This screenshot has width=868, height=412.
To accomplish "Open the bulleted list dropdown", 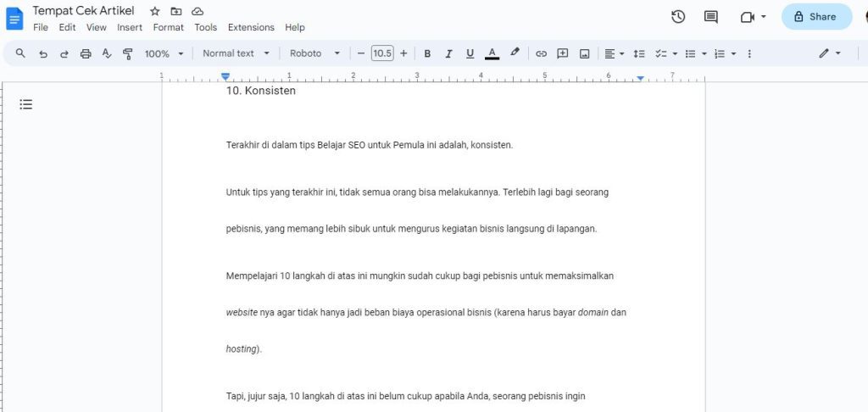I will click(704, 53).
